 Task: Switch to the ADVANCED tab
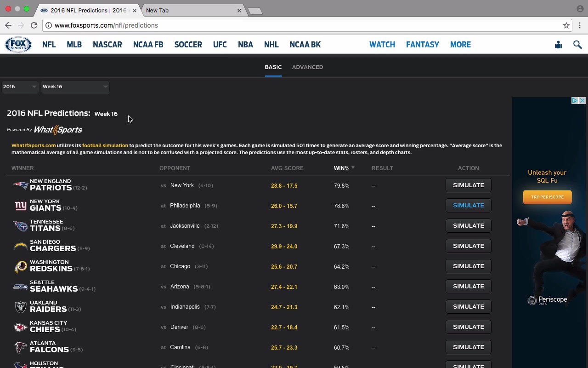307,67
